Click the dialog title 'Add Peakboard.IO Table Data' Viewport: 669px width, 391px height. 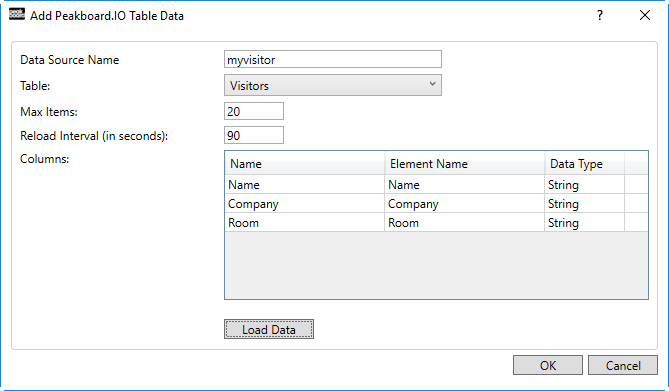pos(107,16)
